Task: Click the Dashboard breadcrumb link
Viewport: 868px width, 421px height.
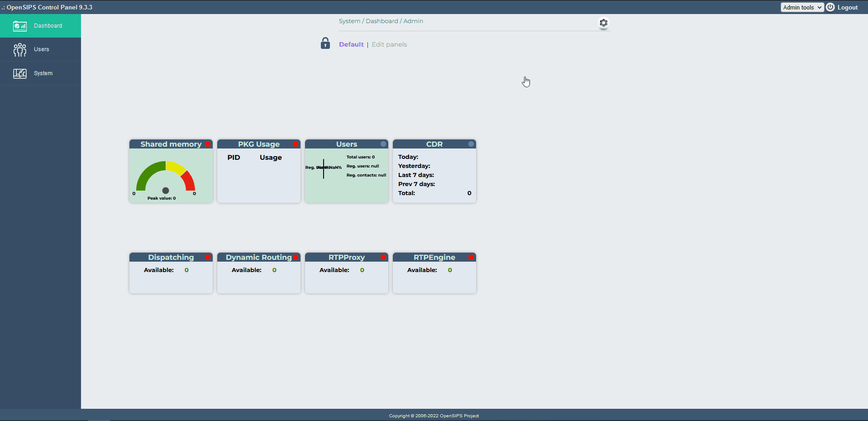Action: [382, 21]
